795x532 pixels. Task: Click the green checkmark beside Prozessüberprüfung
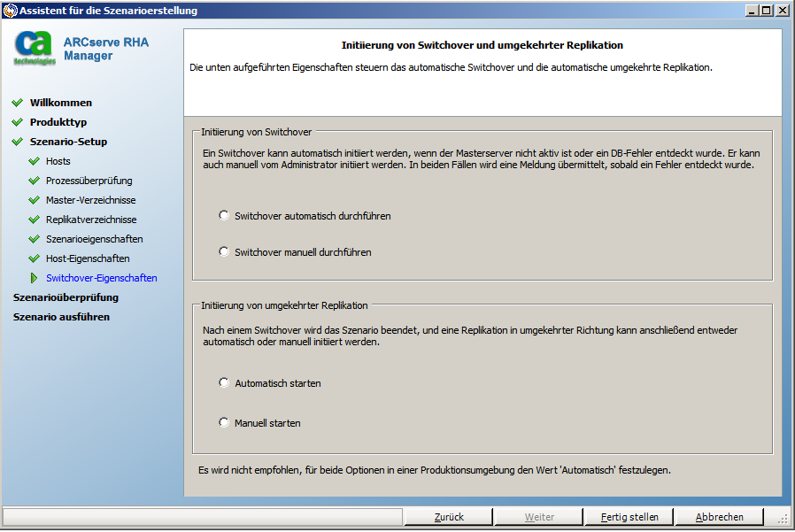coord(34,181)
